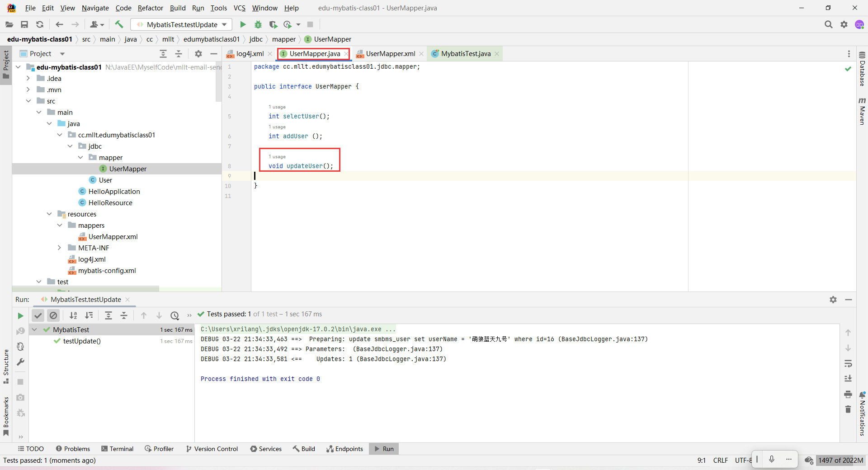Debug with the green bug icon
This screenshot has height=470, width=868.
(258, 24)
